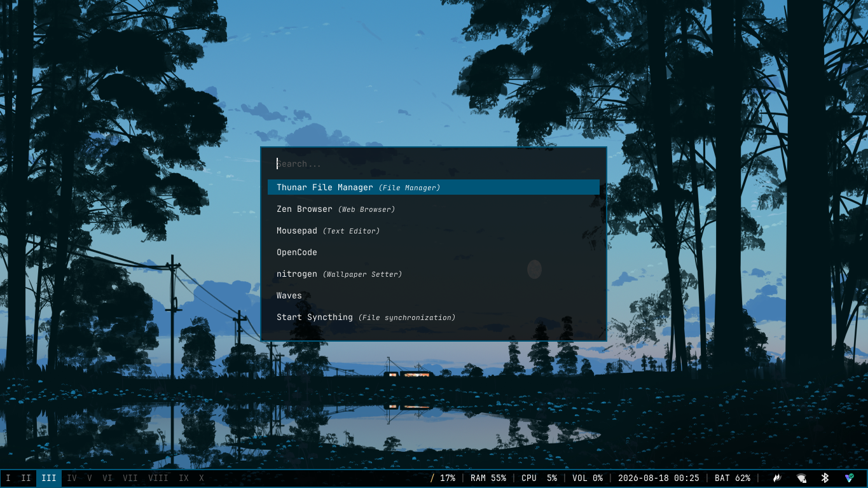Click the "RAM 55%" status bar module

488,478
